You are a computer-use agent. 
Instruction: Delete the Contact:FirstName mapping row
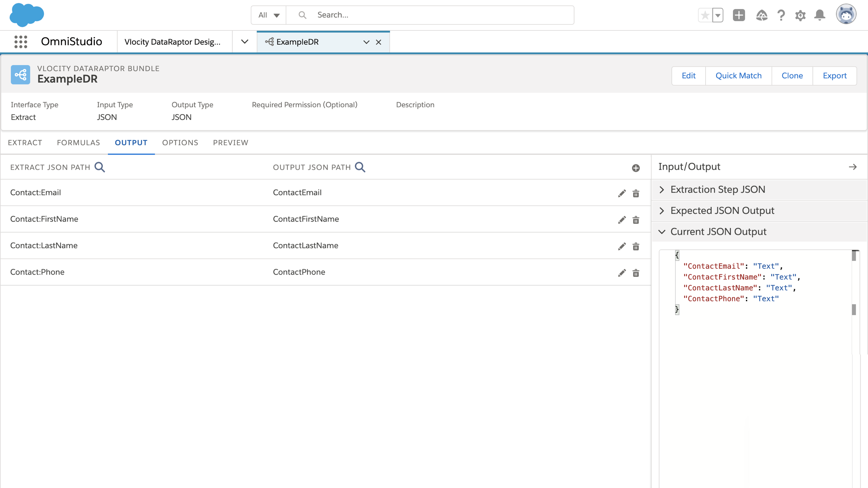(x=636, y=220)
